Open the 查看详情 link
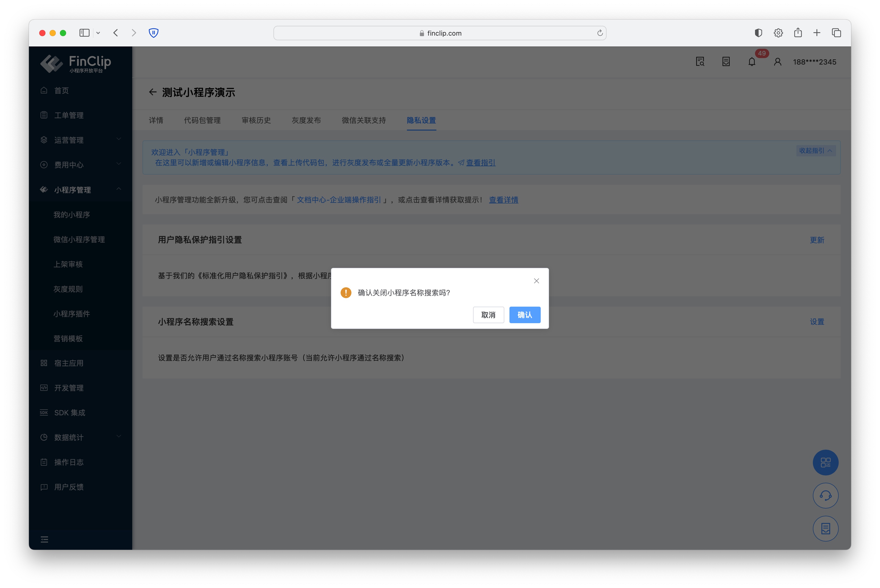This screenshot has width=880, height=588. point(504,200)
